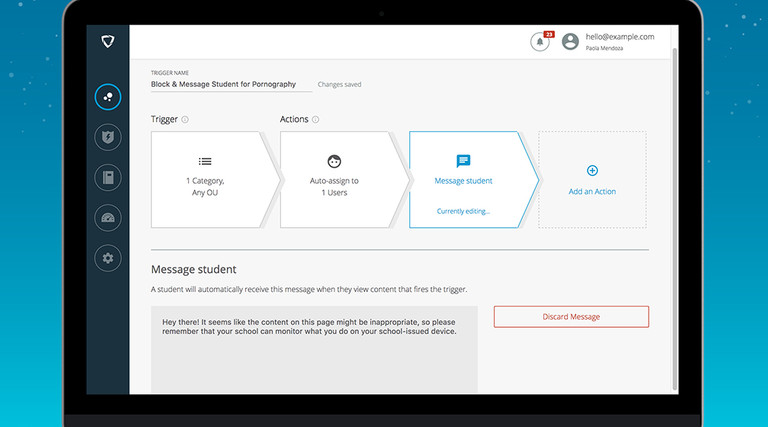This screenshot has height=427, width=768.
Task: Open settings gear in the sidebar
Action: pyautogui.click(x=108, y=258)
